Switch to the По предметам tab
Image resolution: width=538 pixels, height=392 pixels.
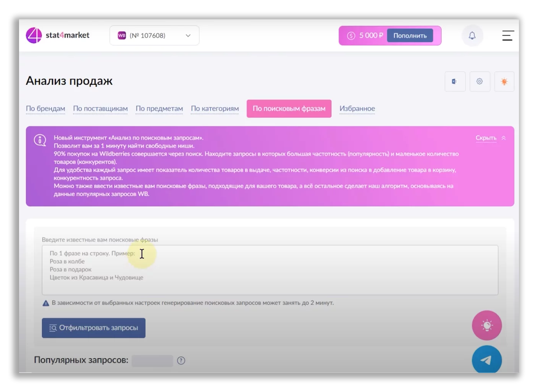(x=159, y=108)
